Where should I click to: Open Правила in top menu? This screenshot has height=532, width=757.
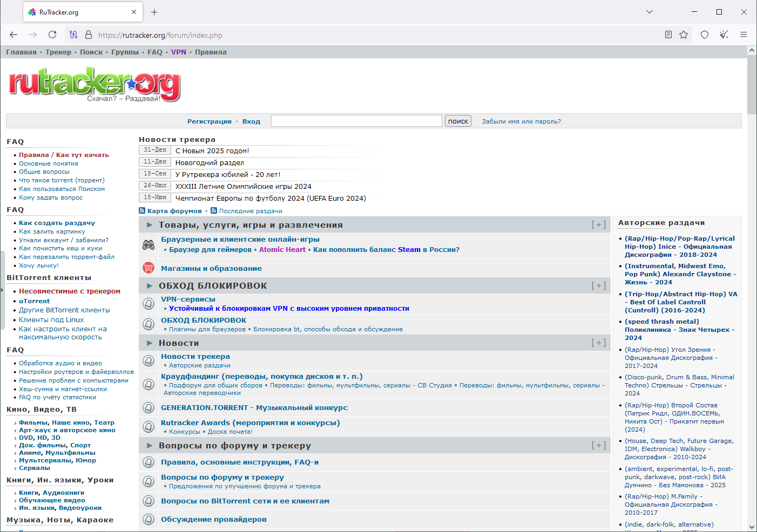(211, 52)
